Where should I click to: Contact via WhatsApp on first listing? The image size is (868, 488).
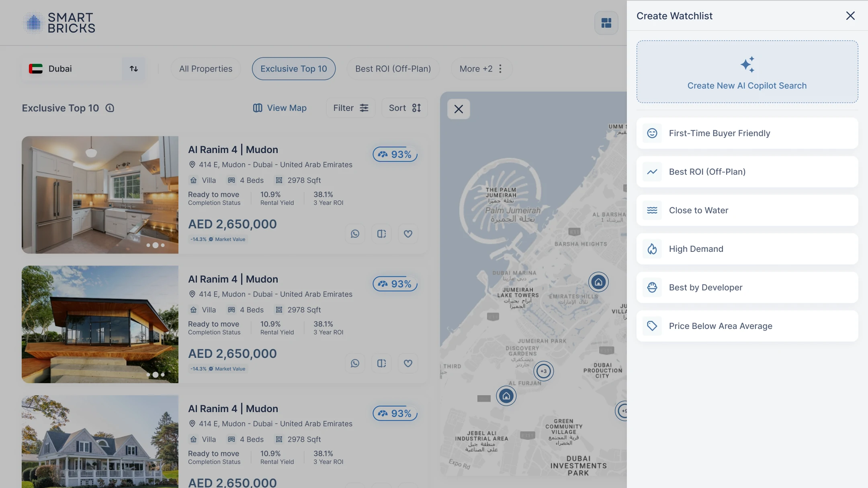click(x=355, y=234)
